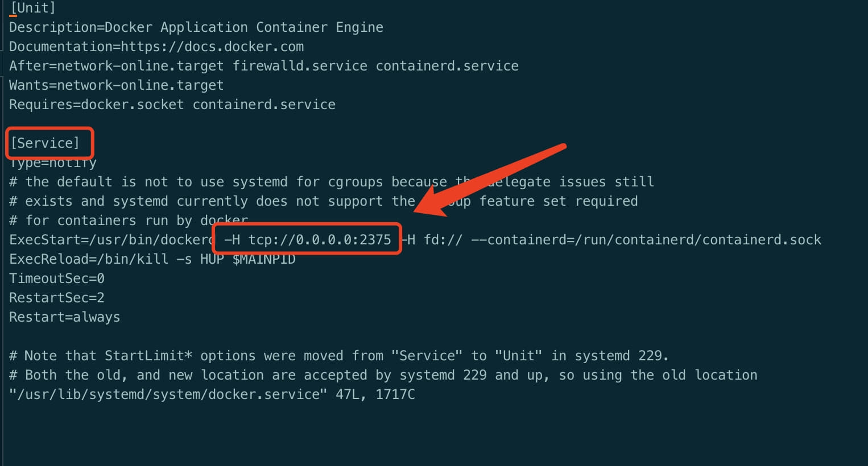Click the ExecStart=/usr/bin/dockerd text

[111, 240]
